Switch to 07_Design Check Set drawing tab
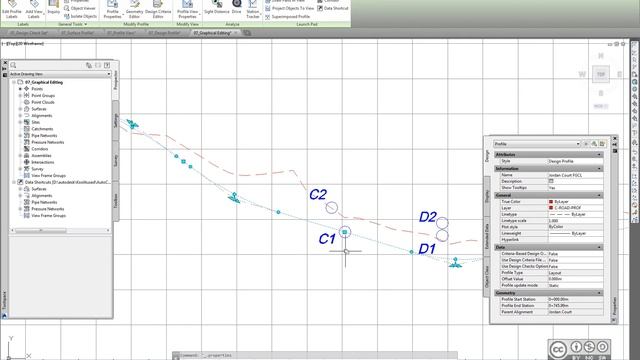 [29, 33]
